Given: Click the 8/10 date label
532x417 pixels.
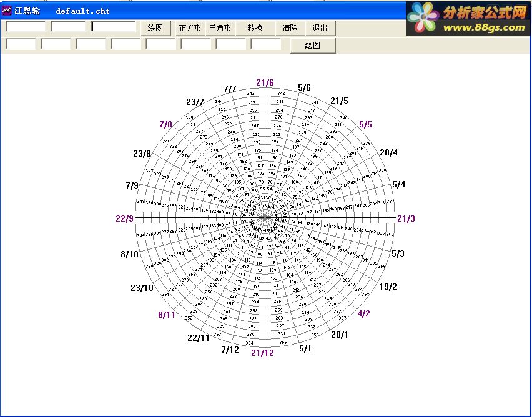Looking at the screenshot, I should point(130,254).
